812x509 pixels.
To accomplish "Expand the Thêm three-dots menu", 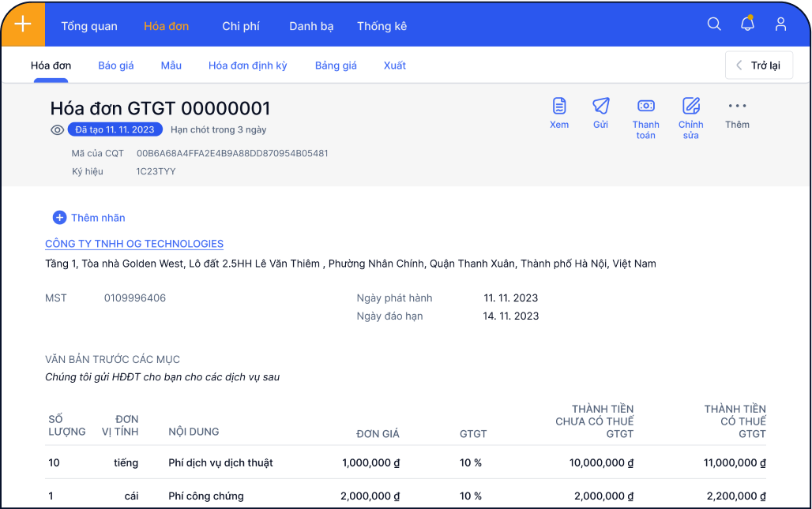I will (x=737, y=107).
